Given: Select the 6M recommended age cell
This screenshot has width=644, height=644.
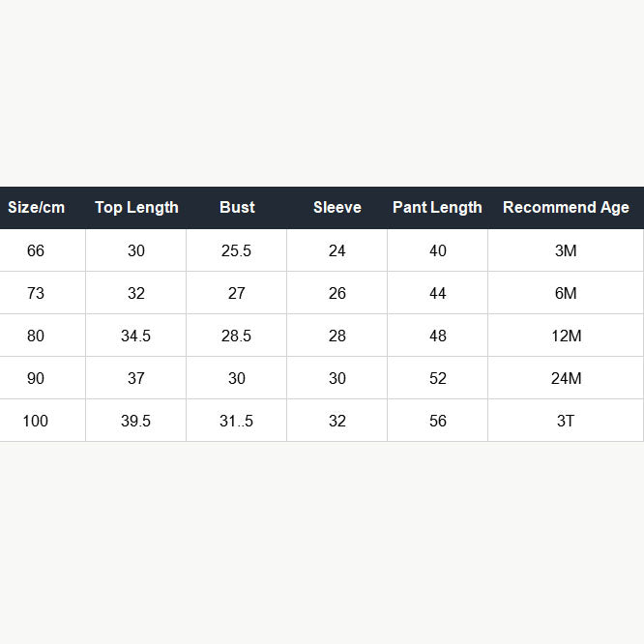Looking at the screenshot, I should (x=566, y=293).
